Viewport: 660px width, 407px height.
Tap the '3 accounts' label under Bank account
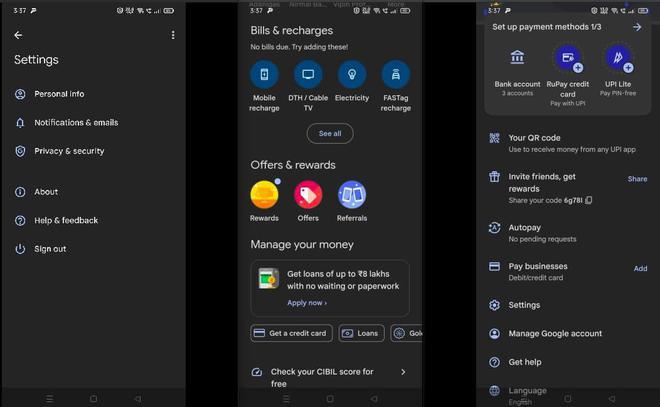(517, 93)
